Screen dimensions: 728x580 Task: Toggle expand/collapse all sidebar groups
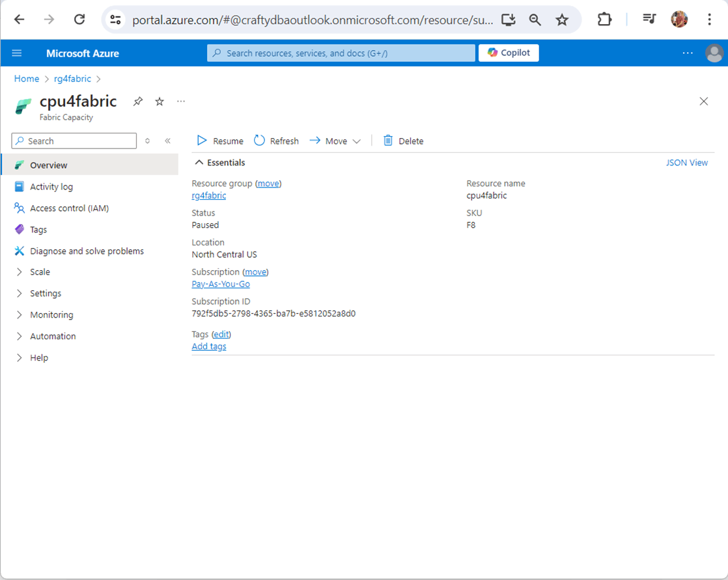click(147, 141)
